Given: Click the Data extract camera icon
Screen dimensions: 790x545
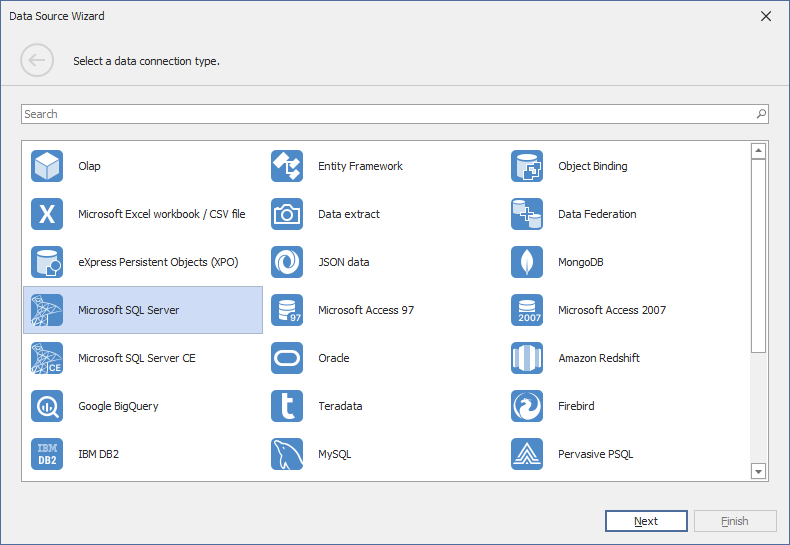Looking at the screenshot, I should pos(287,214).
